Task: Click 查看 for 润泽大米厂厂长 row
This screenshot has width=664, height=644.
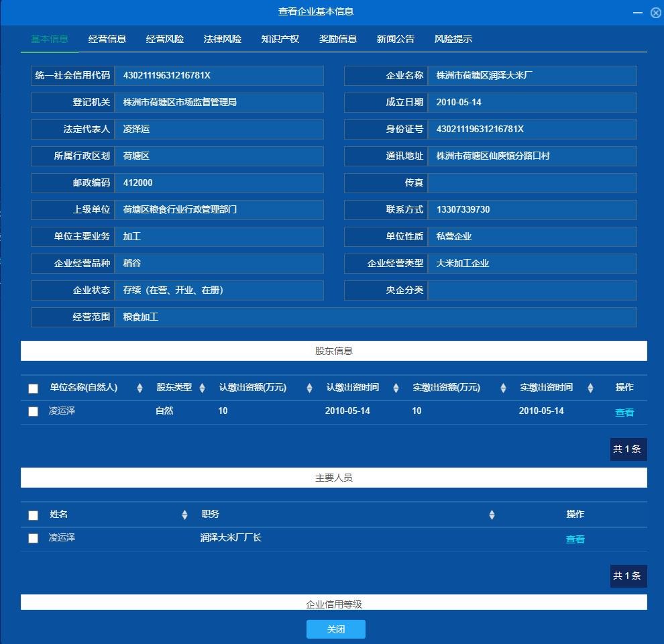Action: (575, 539)
